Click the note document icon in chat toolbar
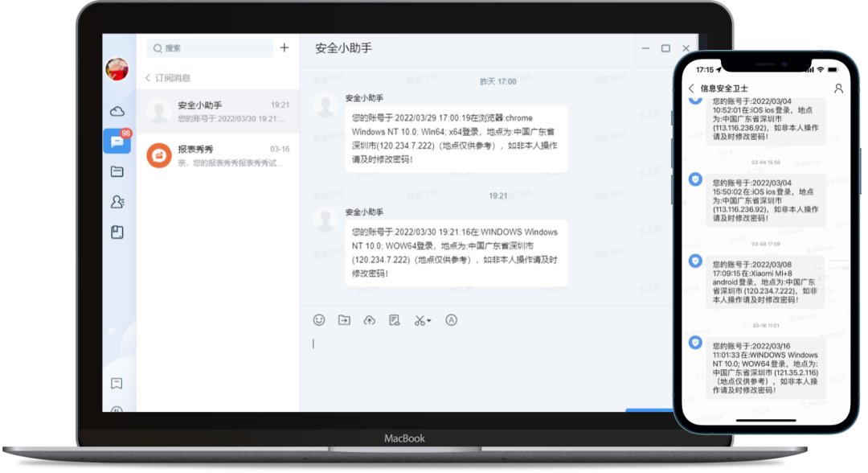The width and height of the screenshot is (868, 473). (x=394, y=320)
